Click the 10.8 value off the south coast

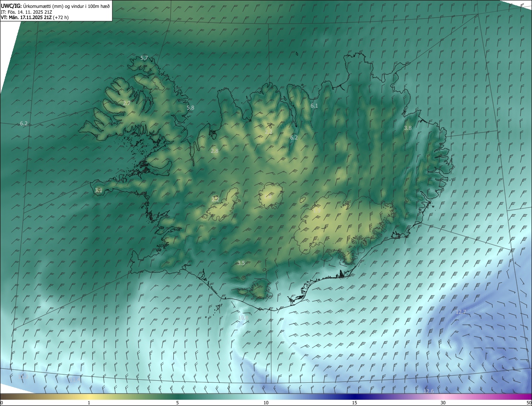243,318
